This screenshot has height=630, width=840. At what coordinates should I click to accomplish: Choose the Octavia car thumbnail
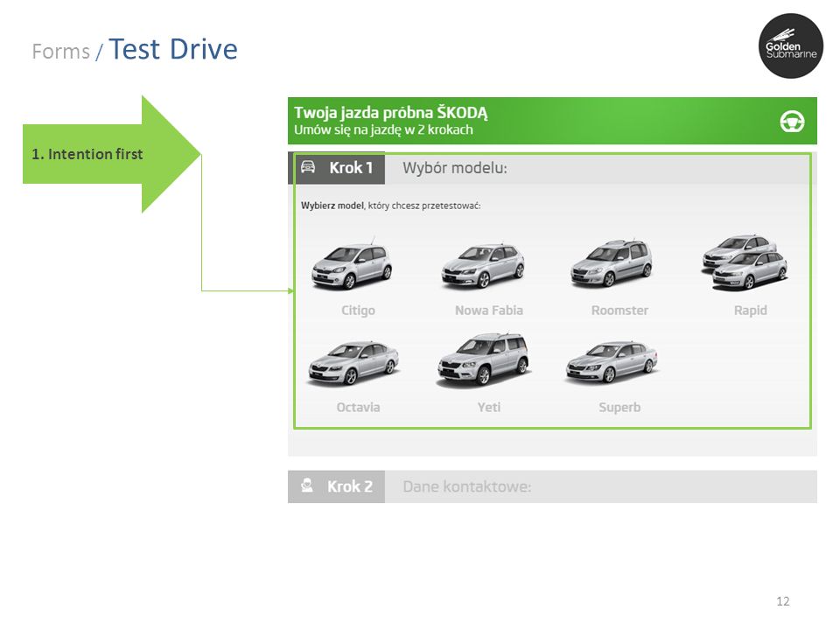click(x=353, y=362)
